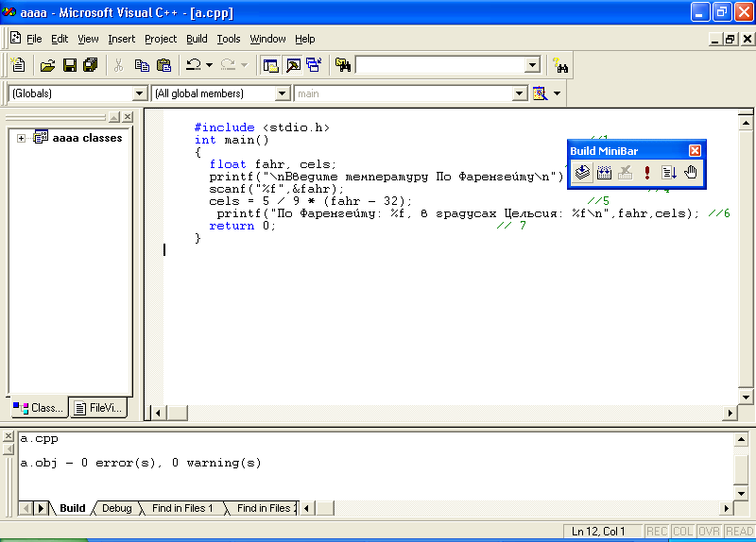Build the project from Build MiniBar
The height and width of the screenshot is (542, 756).
(604, 172)
